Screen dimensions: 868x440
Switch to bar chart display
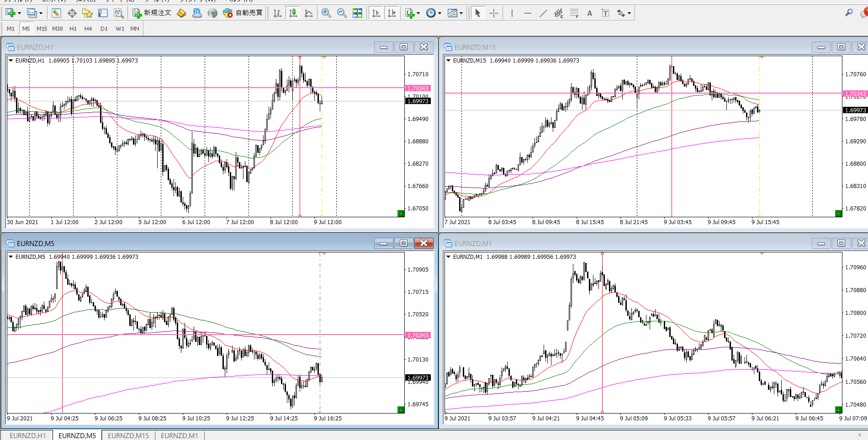pyautogui.click(x=277, y=13)
